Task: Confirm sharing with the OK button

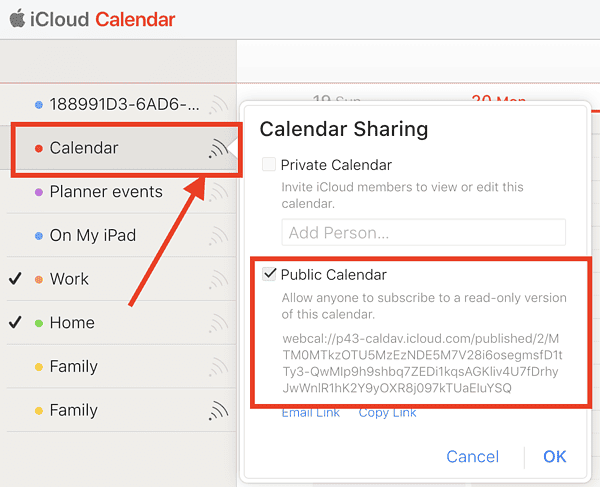Action: [x=555, y=457]
